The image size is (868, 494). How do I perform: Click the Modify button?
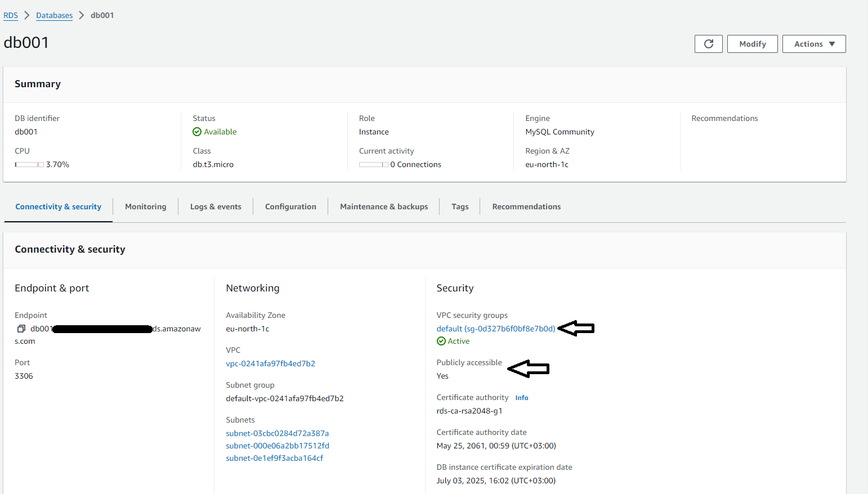[752, 43]
